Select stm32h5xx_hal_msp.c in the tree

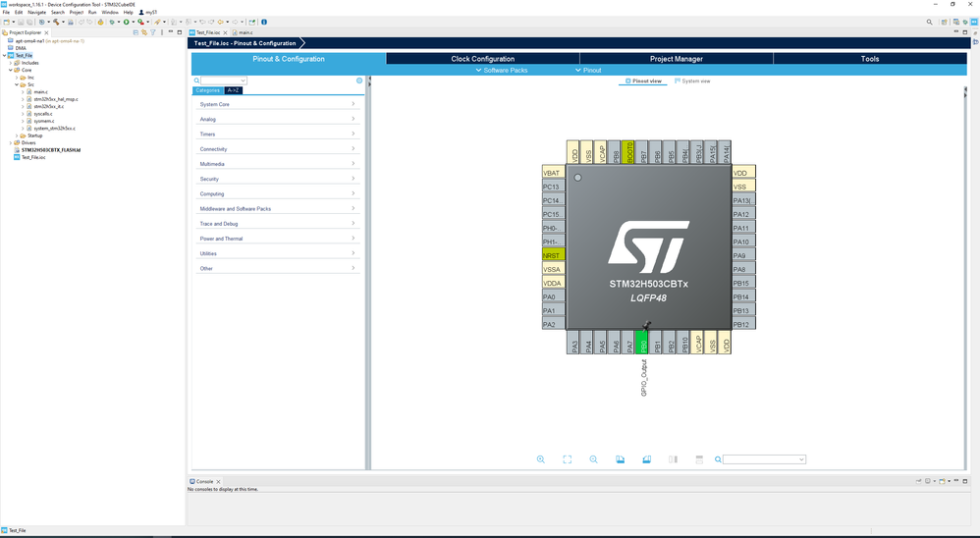[x=56, y=99]
